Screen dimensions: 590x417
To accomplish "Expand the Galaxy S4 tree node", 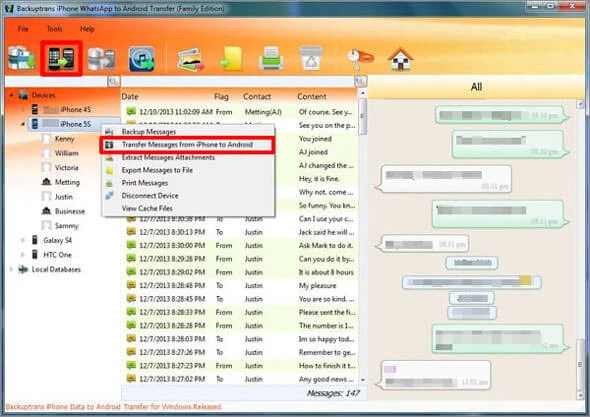I will pyautogui.click(x=23, y=240).
